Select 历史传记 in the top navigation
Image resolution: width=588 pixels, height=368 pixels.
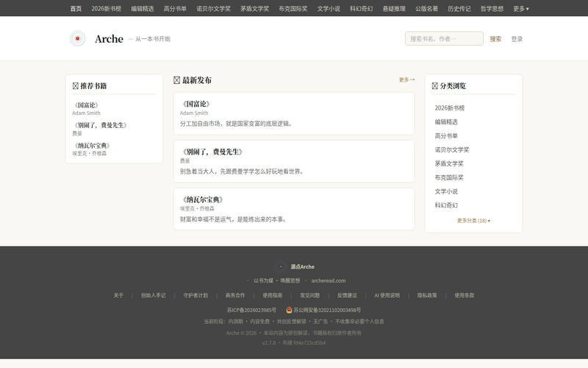459,8
